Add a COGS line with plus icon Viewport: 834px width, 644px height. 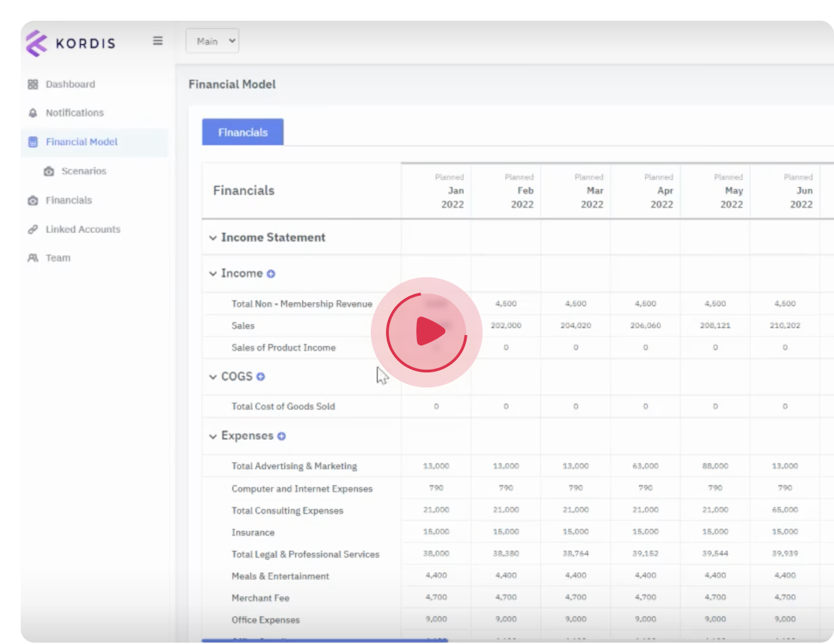coord(261,376)
